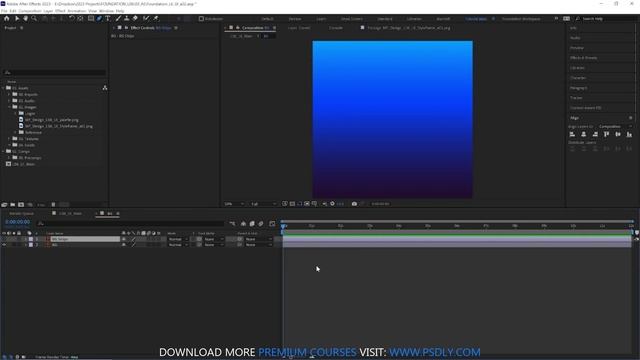Create new composition from Project panel footer
Image resolution: width=640 pixels, height=360 pixels.
tap(21, 204)
